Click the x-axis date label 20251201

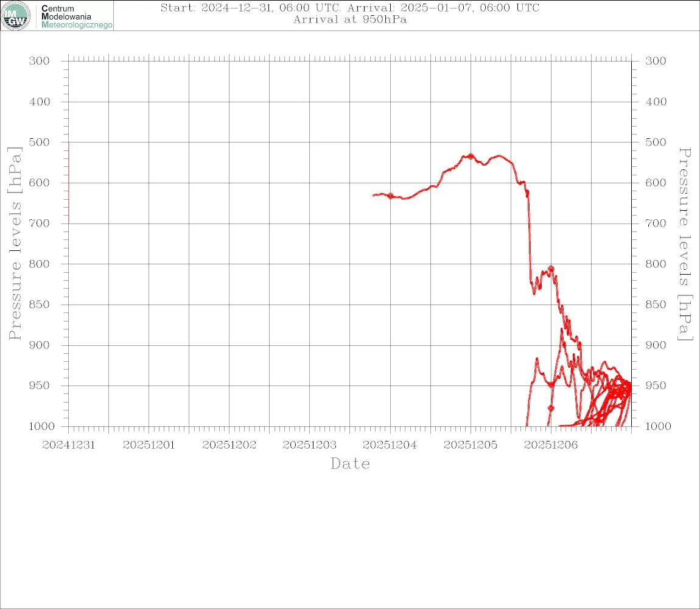(x=149, y=445)
